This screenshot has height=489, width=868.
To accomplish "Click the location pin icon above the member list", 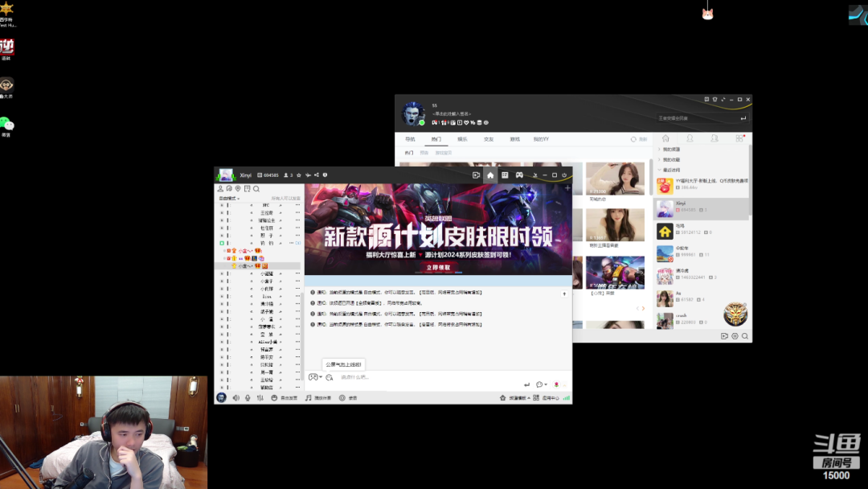I will pos(238,189).
